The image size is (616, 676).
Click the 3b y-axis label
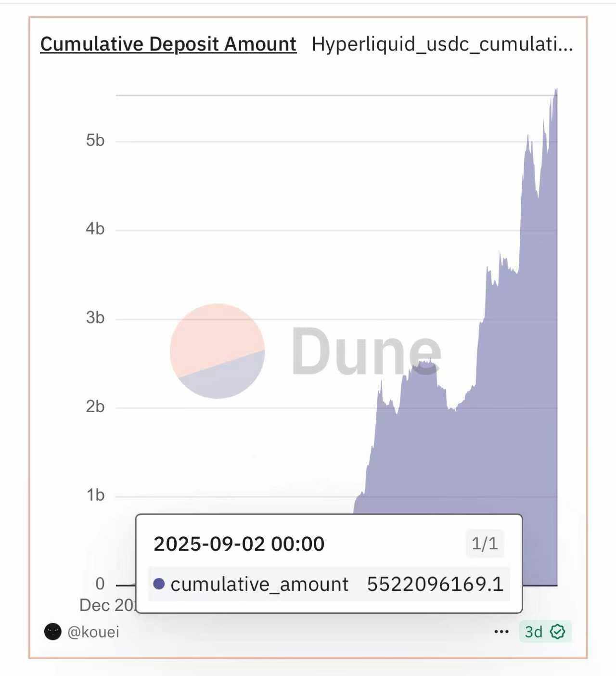[95, 318]
